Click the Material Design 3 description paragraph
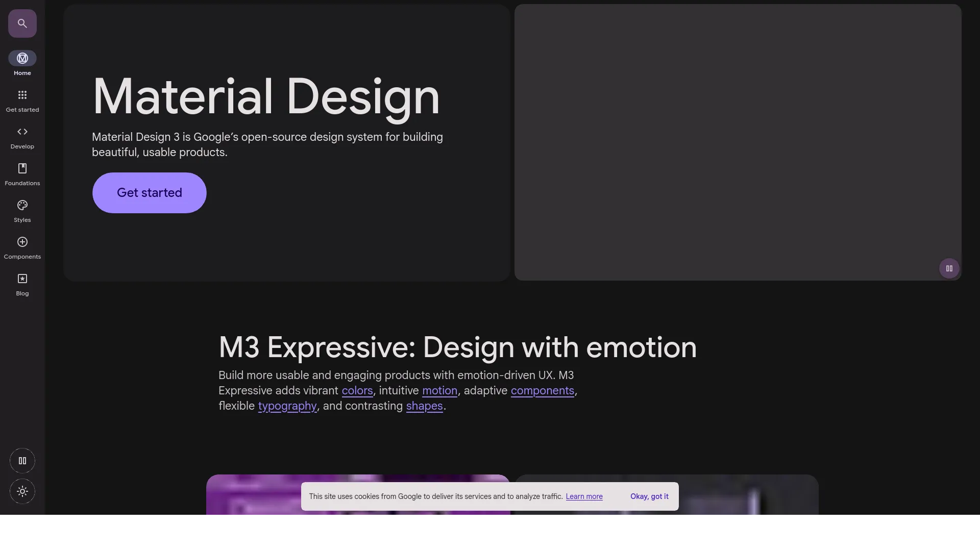This screenshot has height=551, width=980. [x=267, y=145]
